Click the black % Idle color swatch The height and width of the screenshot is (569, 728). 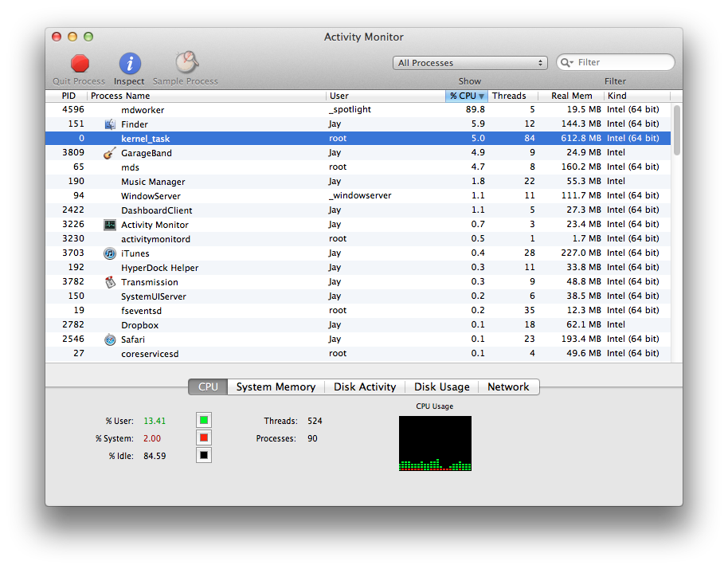tap(204, 456)
